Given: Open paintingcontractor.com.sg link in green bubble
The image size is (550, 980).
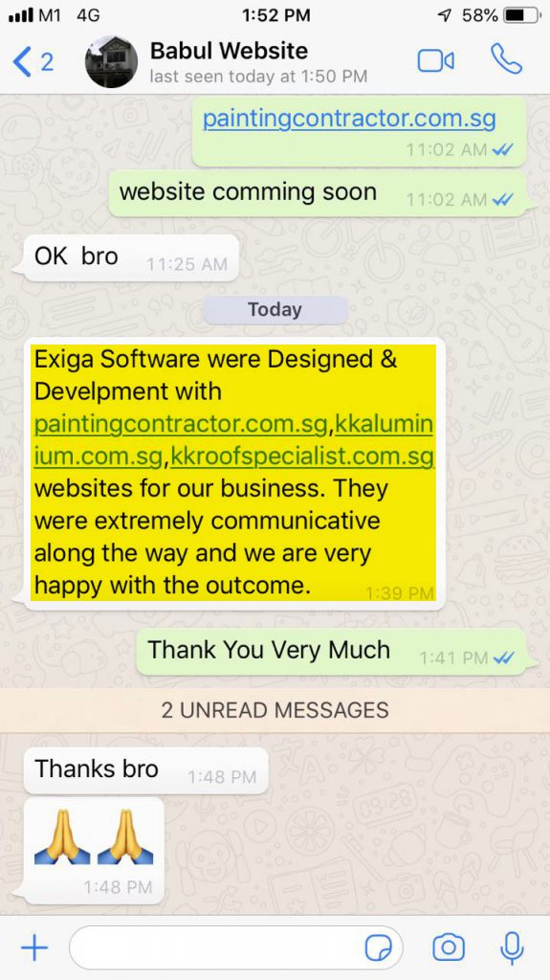Looking at the screenshot, I should (x=349, y=118).
